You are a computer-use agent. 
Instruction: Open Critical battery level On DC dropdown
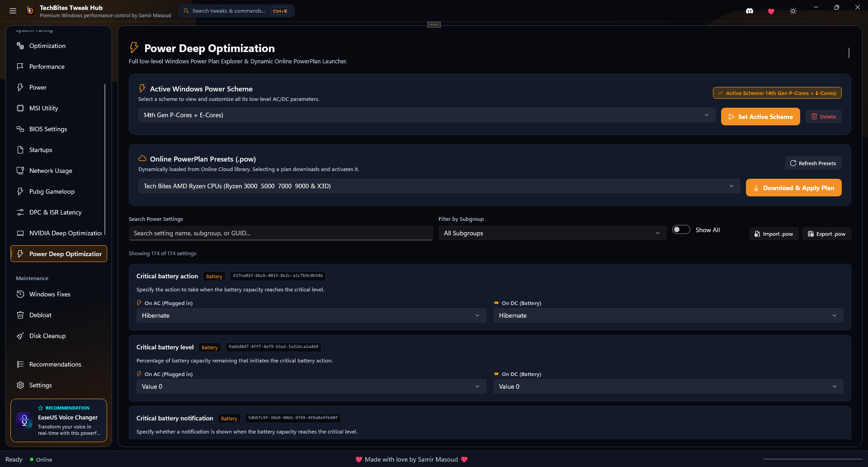669,386
